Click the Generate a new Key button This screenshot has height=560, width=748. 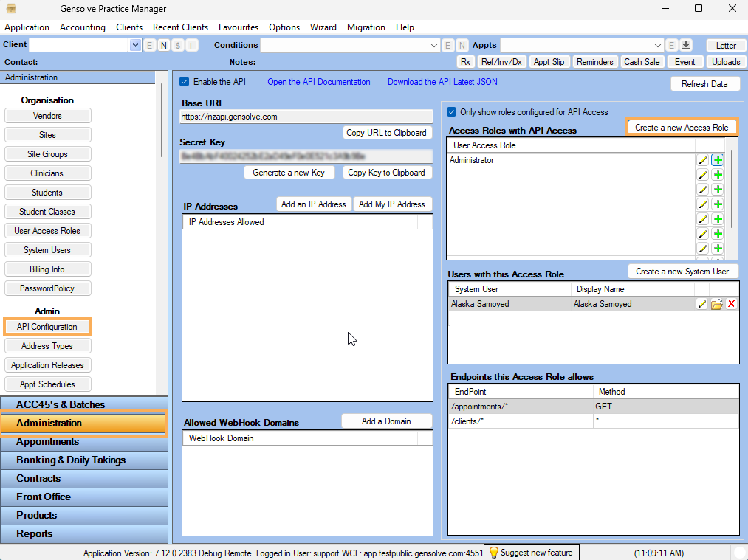(289, 172)
